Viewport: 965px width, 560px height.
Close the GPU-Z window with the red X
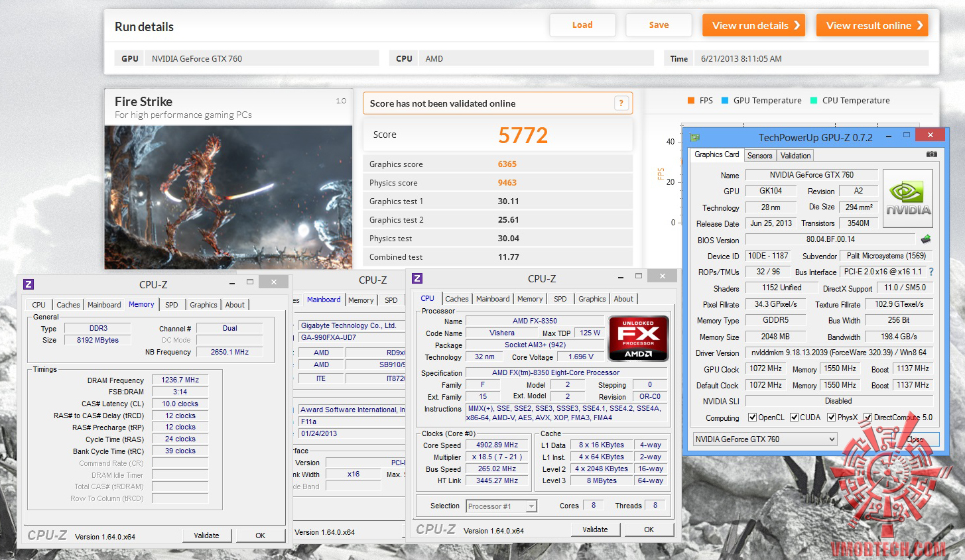pos(931,135)
